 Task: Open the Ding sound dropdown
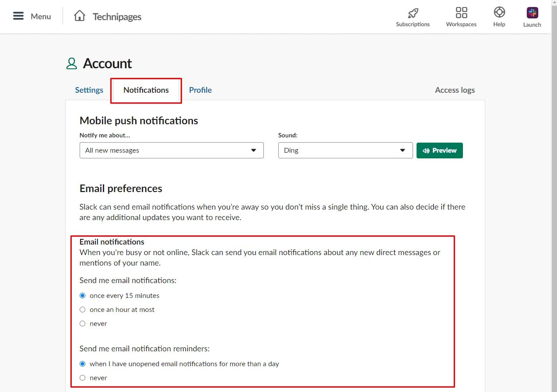(x=345, y=150)
